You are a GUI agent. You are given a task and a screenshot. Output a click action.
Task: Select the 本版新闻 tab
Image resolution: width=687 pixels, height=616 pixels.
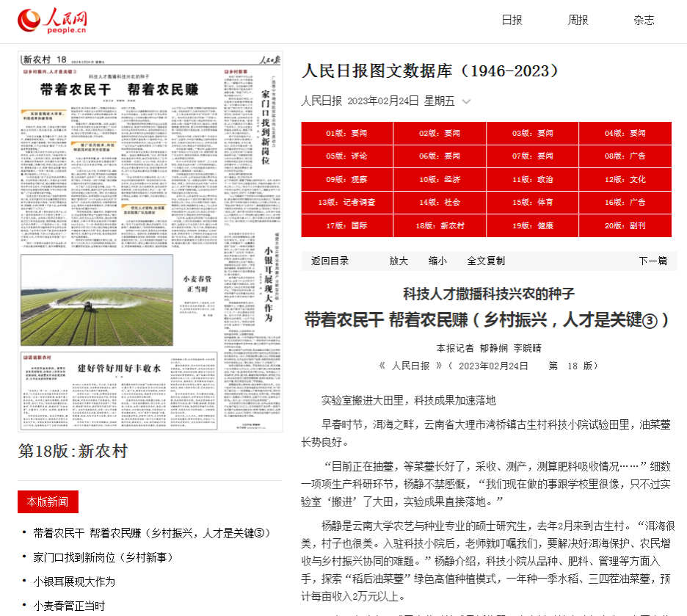[x=48, y=501]
